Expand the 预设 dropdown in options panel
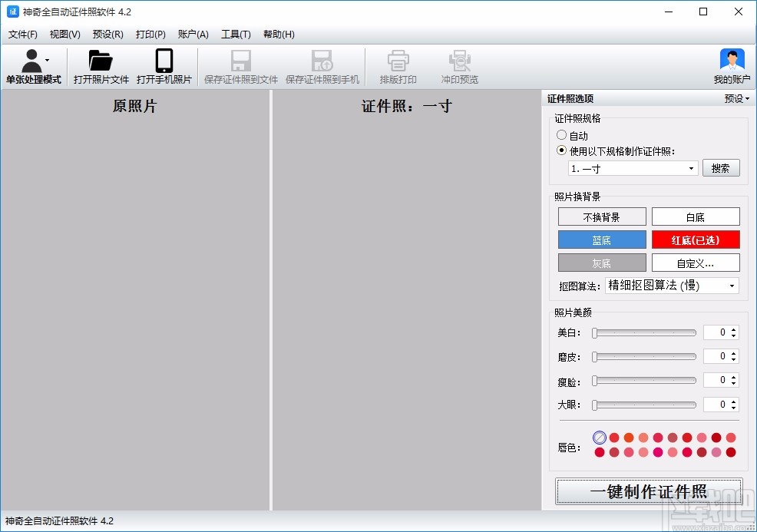 pos(736,99)
